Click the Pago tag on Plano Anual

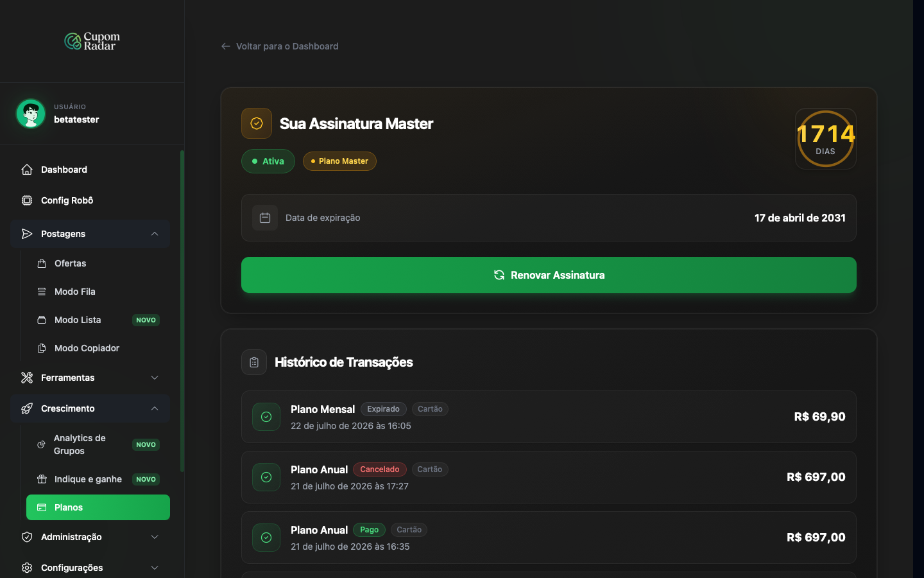370,530
